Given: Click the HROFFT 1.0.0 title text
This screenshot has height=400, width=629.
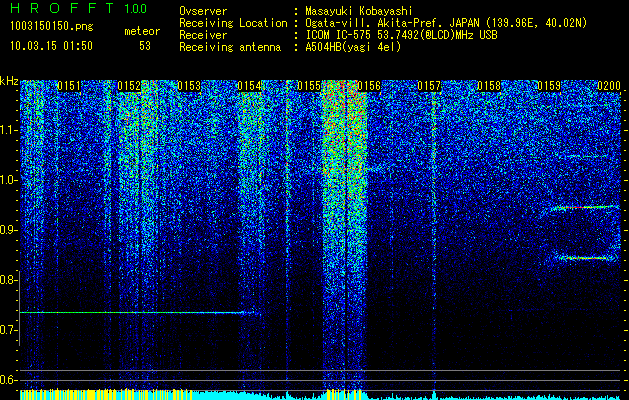Looking at the screenshot, I should click(79, 8).
